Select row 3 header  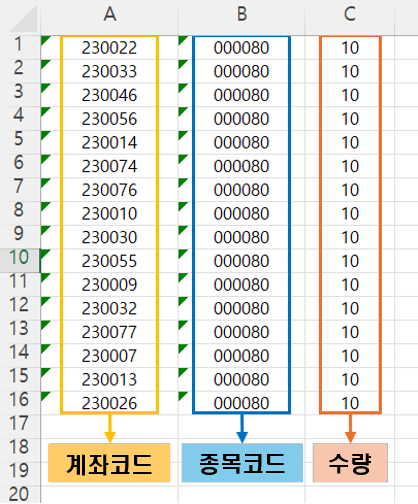[19, 95]
